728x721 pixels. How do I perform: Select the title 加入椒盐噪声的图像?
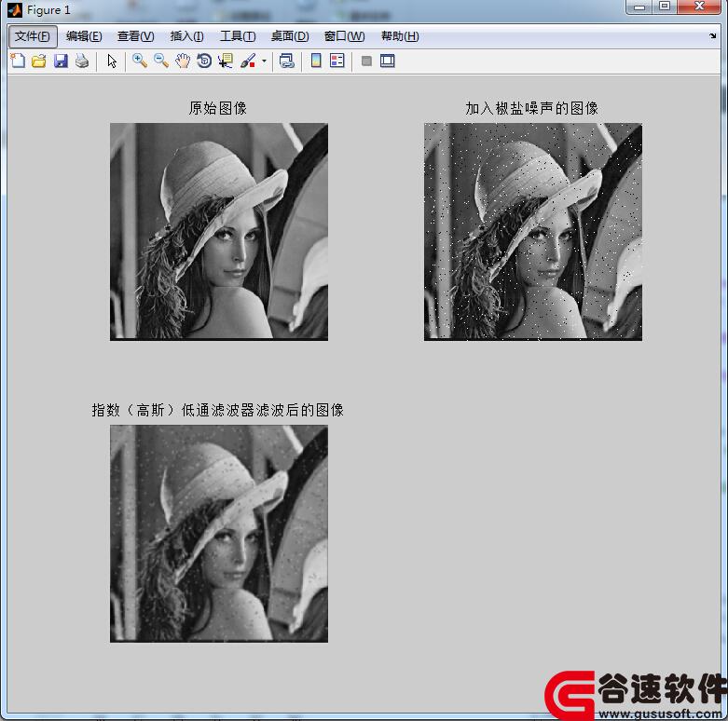click(x=532, y=108)
